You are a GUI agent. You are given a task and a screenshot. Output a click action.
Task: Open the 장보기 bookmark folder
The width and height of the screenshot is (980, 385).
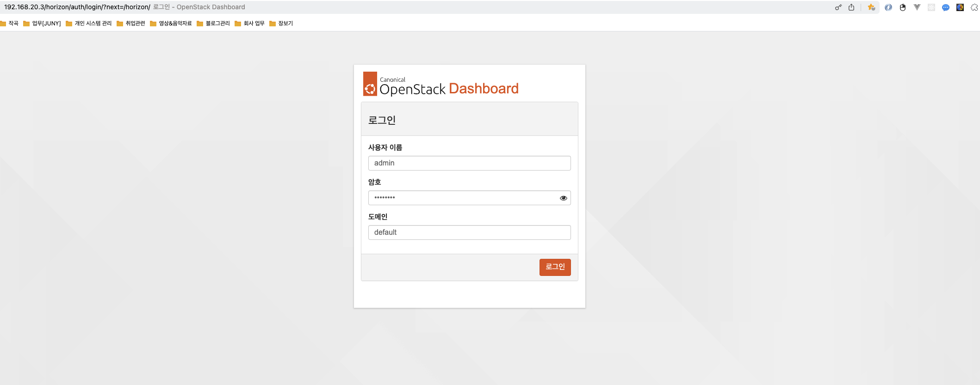pyautogui.click(x=281, y=24)
